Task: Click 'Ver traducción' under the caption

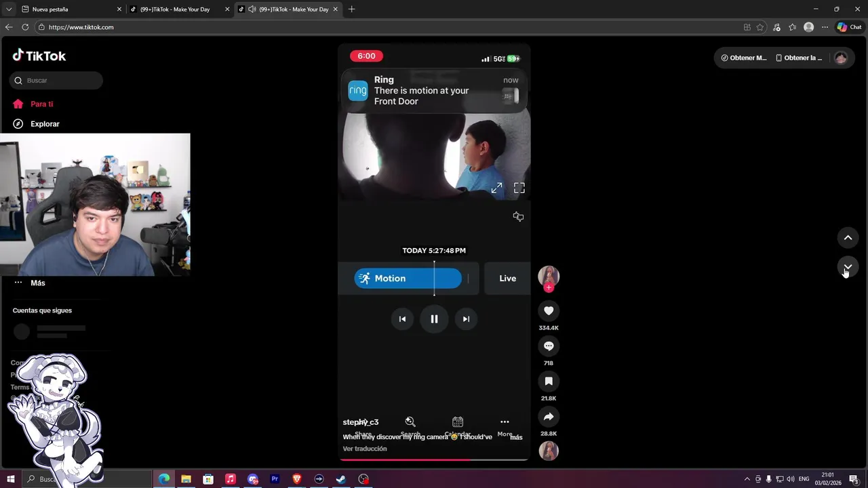Action: click(x=365, y=449)
